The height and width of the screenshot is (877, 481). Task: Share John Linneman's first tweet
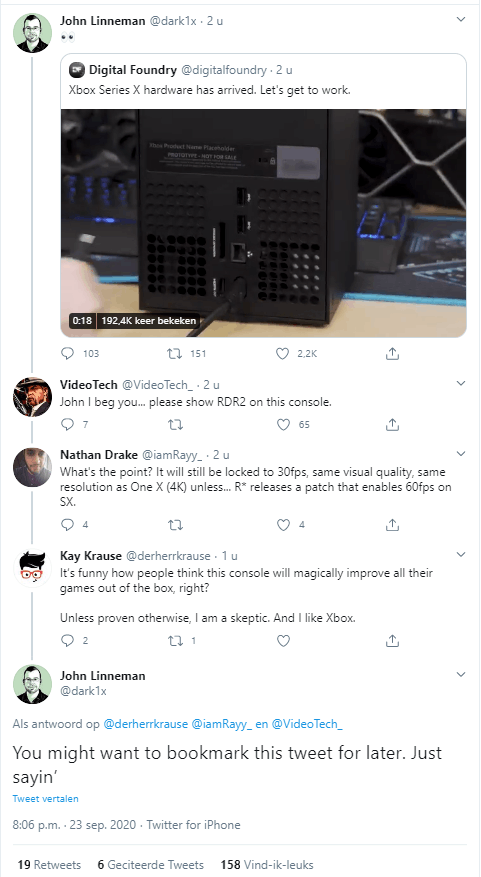point(393,353)
